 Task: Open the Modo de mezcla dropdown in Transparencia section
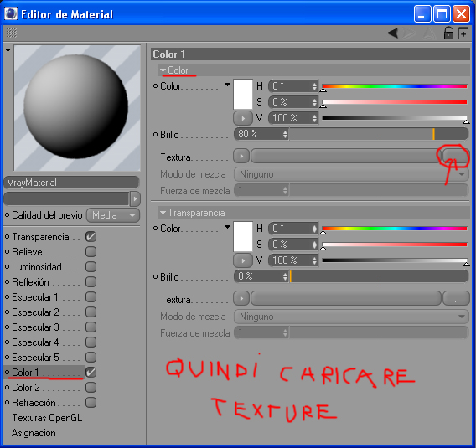tap(351, 317)
